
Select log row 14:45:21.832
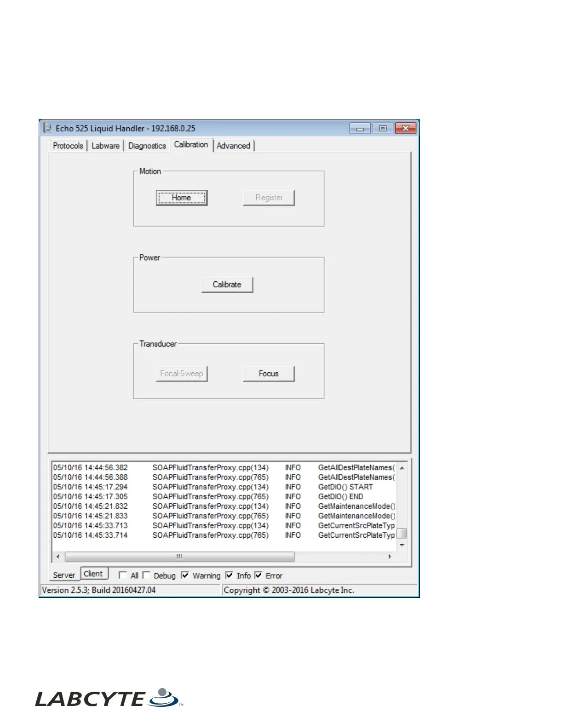point(224,506)
